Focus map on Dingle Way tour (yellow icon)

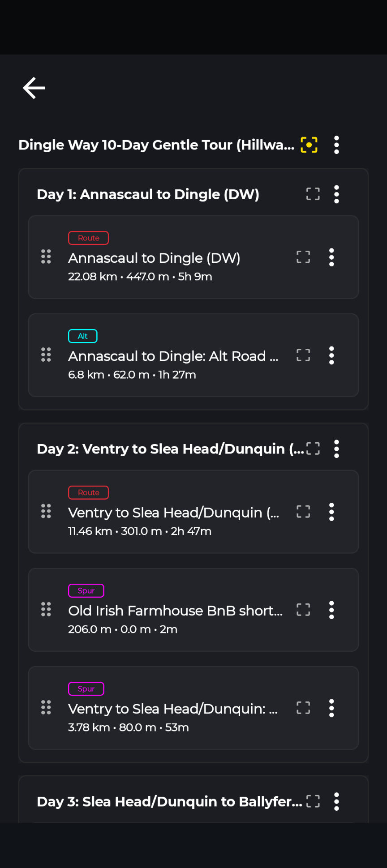309,145
